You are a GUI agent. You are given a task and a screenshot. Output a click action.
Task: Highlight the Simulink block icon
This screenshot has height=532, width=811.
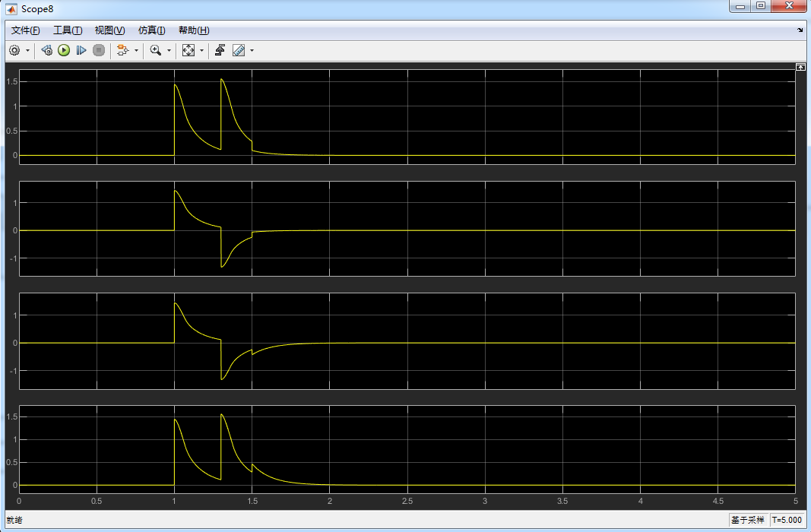(122, 50)
